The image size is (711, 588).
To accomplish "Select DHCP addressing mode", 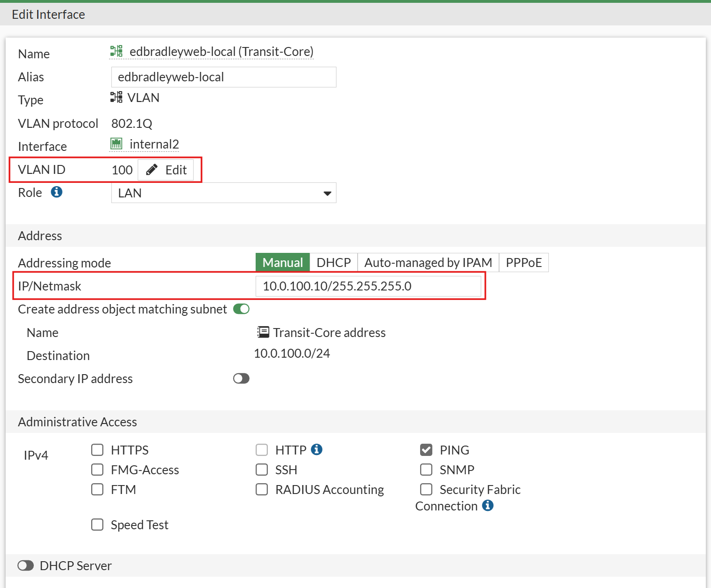I will (334, 262).
